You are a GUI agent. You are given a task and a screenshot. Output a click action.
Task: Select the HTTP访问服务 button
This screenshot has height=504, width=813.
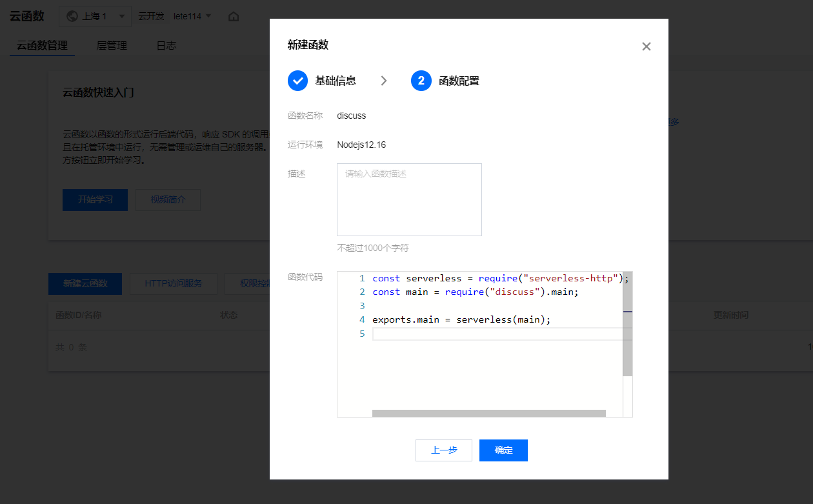pyautogui.click(x=174, y=283)
